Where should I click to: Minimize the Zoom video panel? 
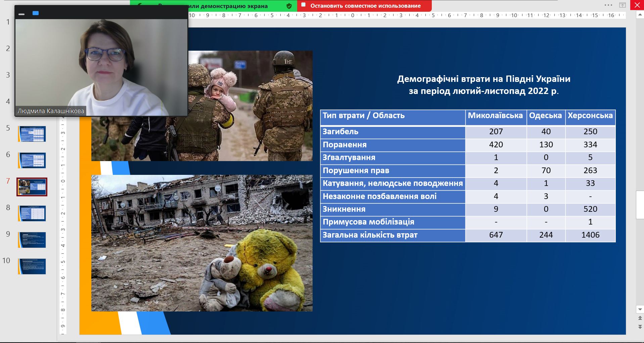click(x=21, y=14)
